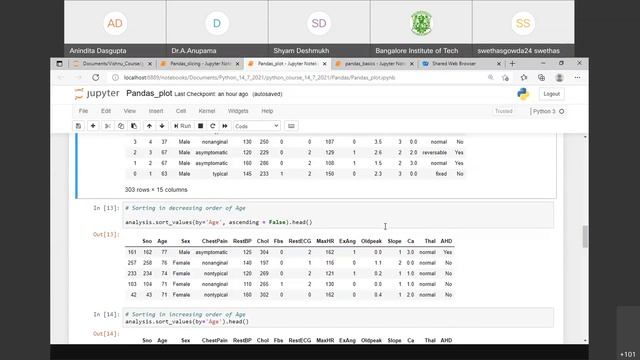Add this page to favorites
The height and width of the screenshot is (360, 640).
(x=505, y=78)
